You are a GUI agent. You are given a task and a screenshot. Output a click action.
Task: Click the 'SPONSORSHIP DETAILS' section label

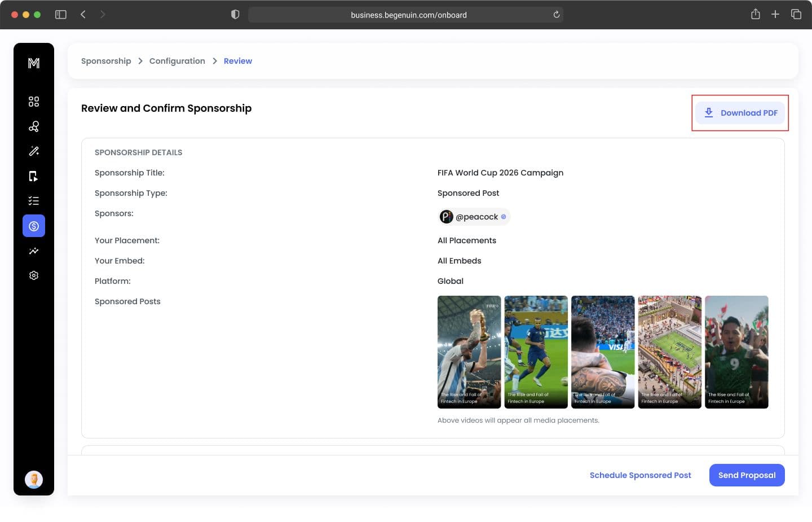coord(139,152)
